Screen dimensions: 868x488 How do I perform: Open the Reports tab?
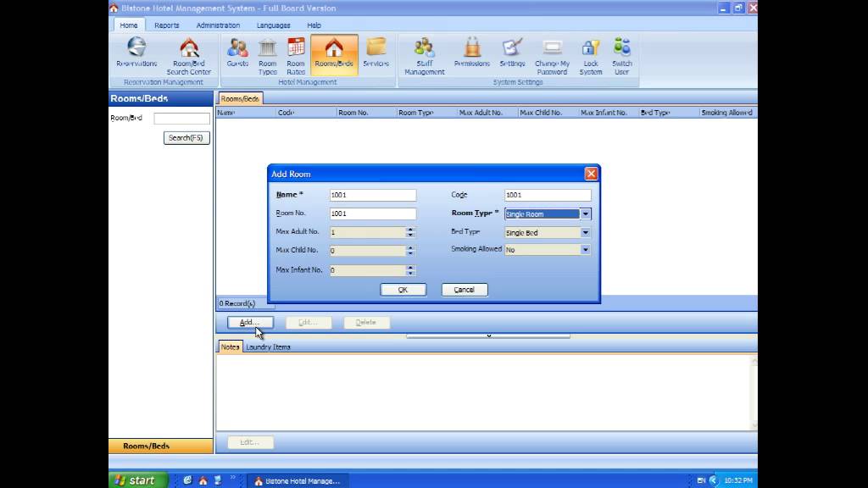tap(167, 25)
